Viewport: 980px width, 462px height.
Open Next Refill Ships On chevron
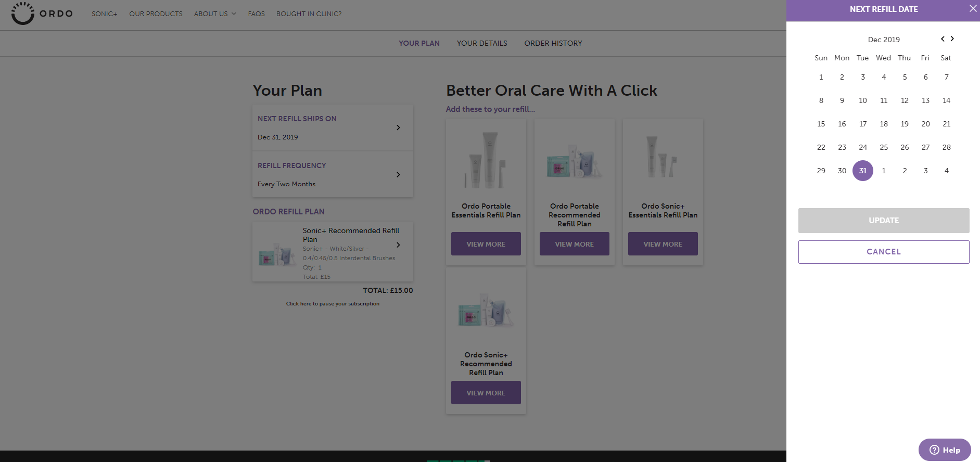pyautogui.click(x=398, y=127)
